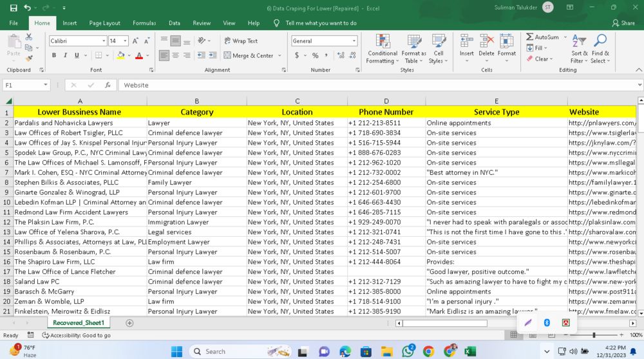Click the Cut scissors icon
Viewport: 644px width, 359px height.
point(28,37)
